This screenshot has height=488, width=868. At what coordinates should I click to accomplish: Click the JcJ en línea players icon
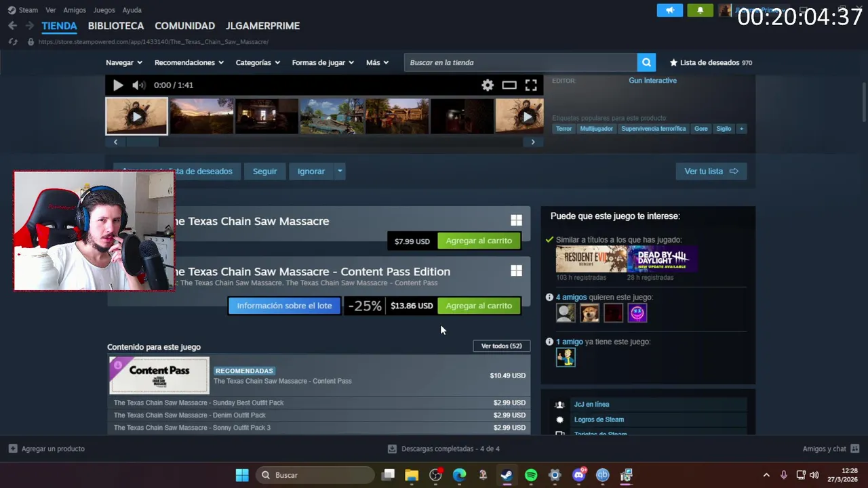[x=559, y=405]
